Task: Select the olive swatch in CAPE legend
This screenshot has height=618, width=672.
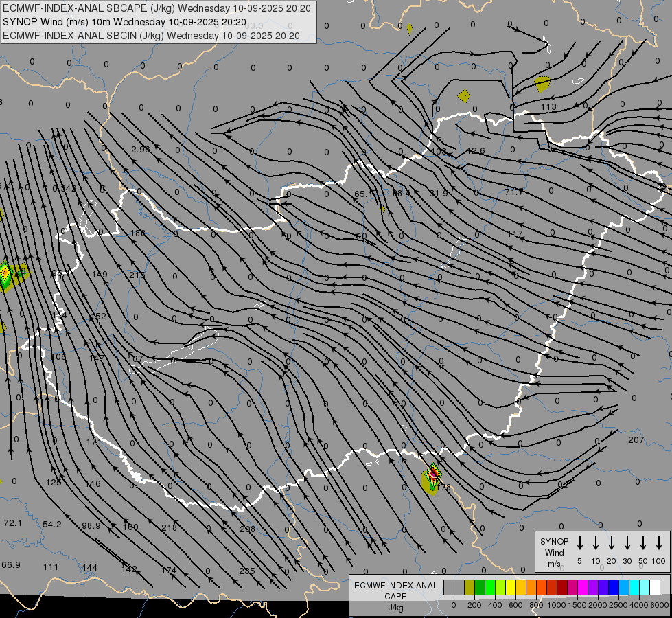Action: pyautogui.click(x=470, y=588)
